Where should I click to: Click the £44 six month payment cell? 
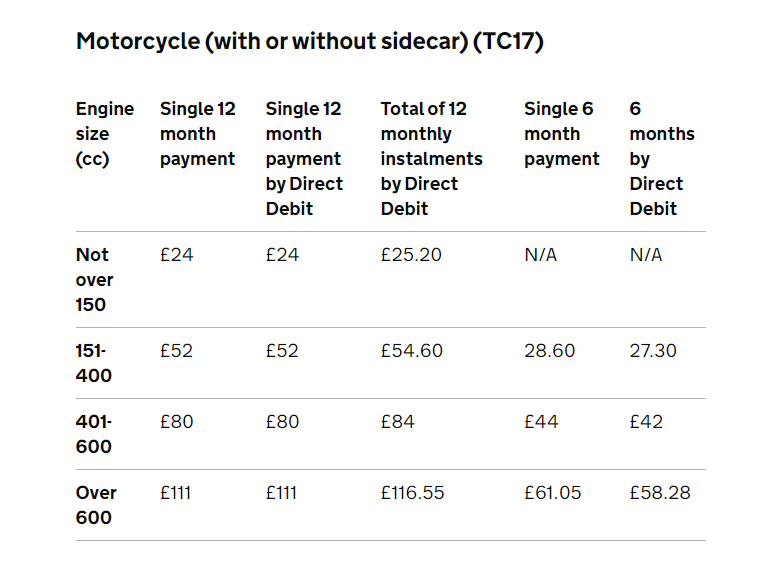[x=541, y=422]
